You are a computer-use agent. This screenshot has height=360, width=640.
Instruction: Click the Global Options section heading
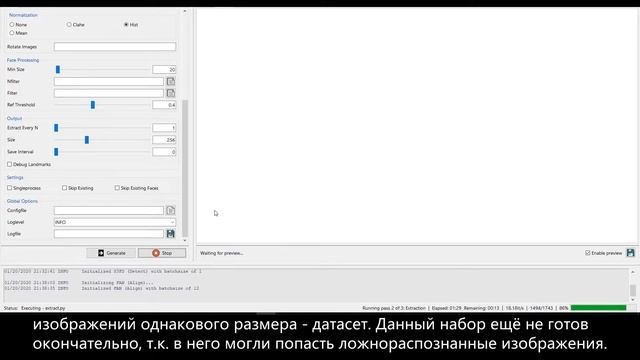coord(22,201)
